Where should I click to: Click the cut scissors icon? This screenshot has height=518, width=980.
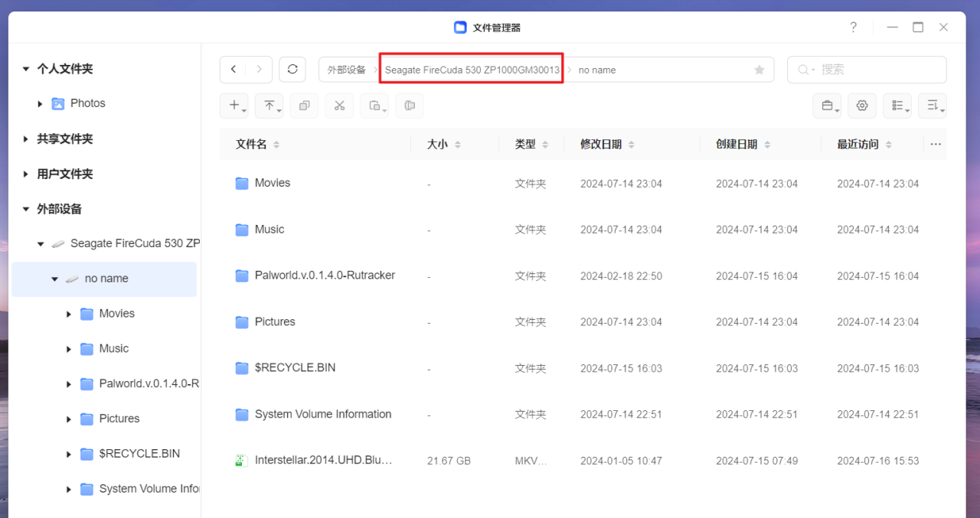tap(339, 106)
